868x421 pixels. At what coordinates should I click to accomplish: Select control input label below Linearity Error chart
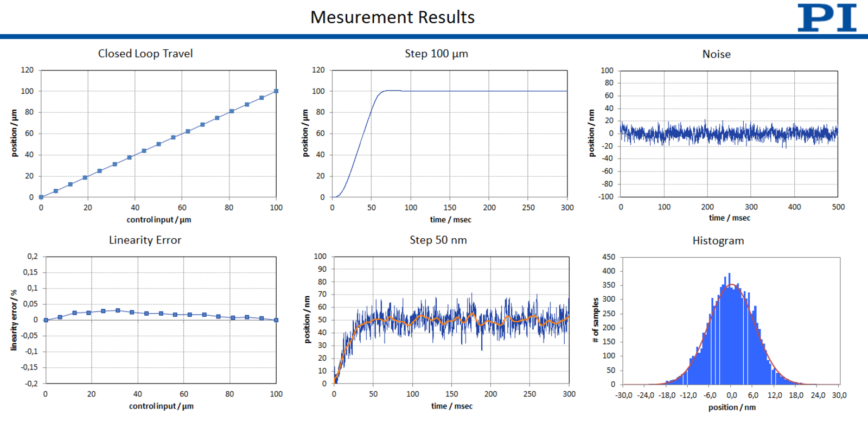pyautogui.click(x=161, y=406)
